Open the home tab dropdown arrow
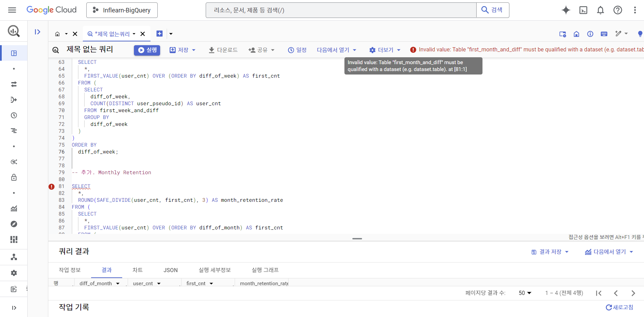 pyautogui.click(x=66, y=34)
